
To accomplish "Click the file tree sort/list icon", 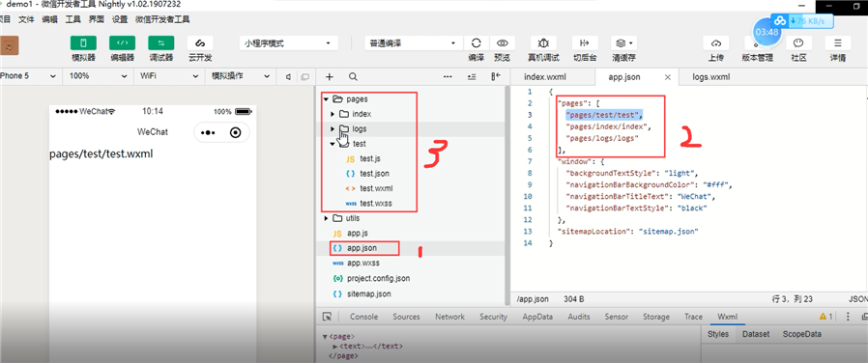I will (x=472, y=77).
